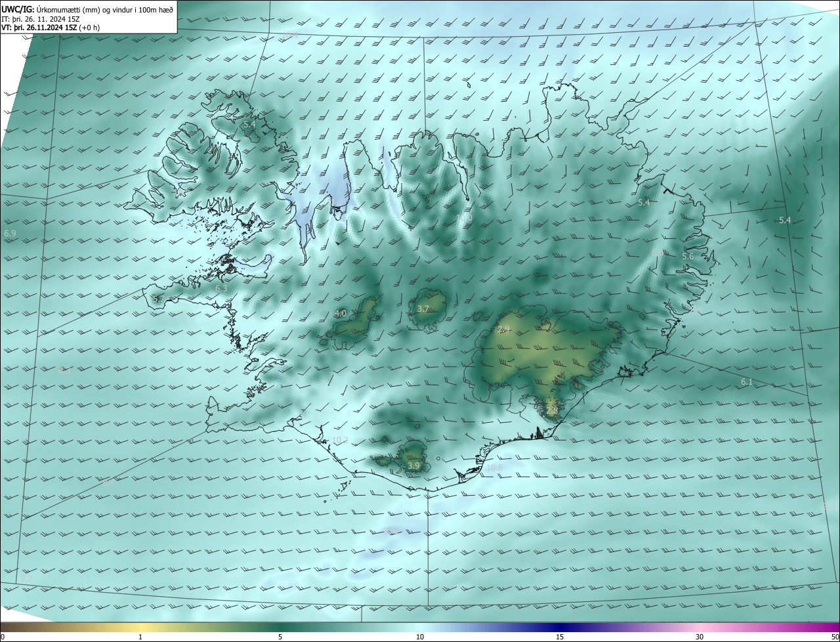Click the 3.7 value label on the map
840x642 pixels.
[x=423, y=309]
